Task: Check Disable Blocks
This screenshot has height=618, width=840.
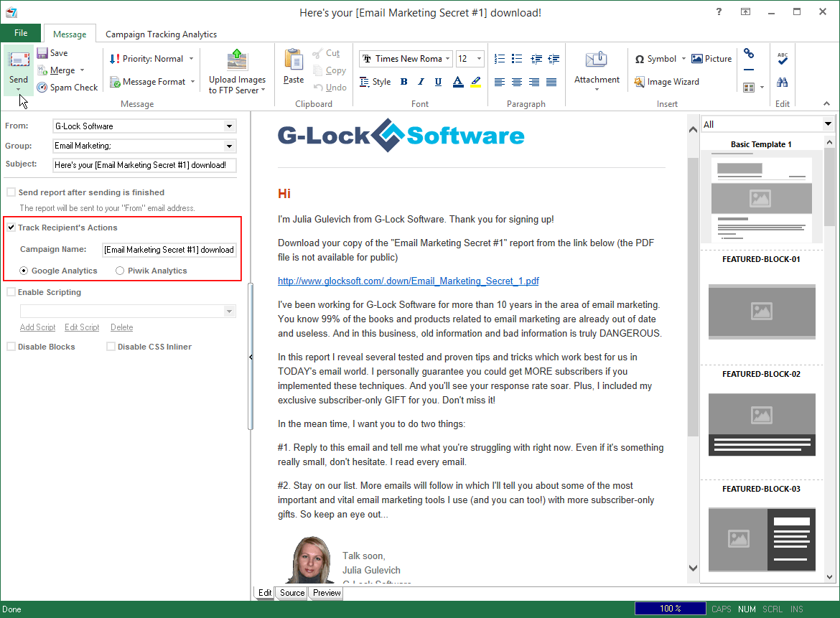Action: [11, 347]
